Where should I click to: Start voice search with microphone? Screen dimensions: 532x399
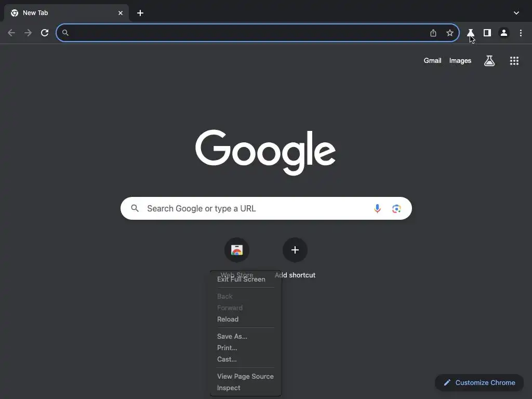coord(377,208)
